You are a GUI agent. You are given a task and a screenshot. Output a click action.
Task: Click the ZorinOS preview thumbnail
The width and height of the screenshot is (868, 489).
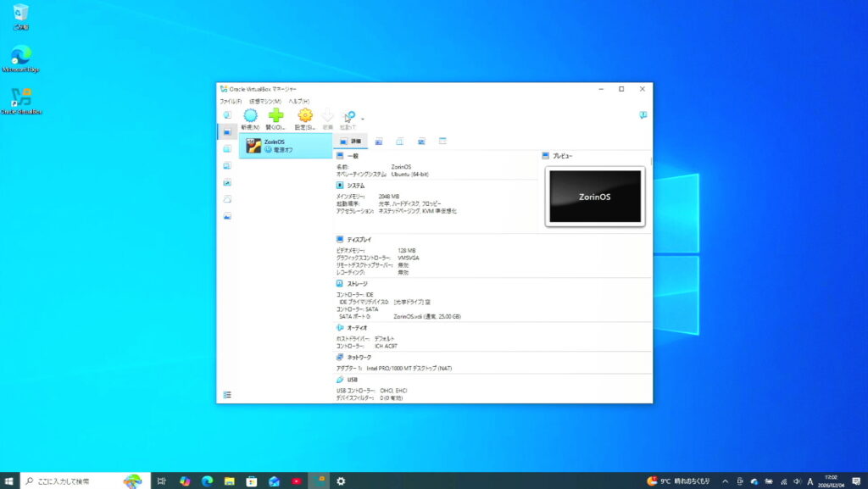pyautogui.click(x=594, y=196)
